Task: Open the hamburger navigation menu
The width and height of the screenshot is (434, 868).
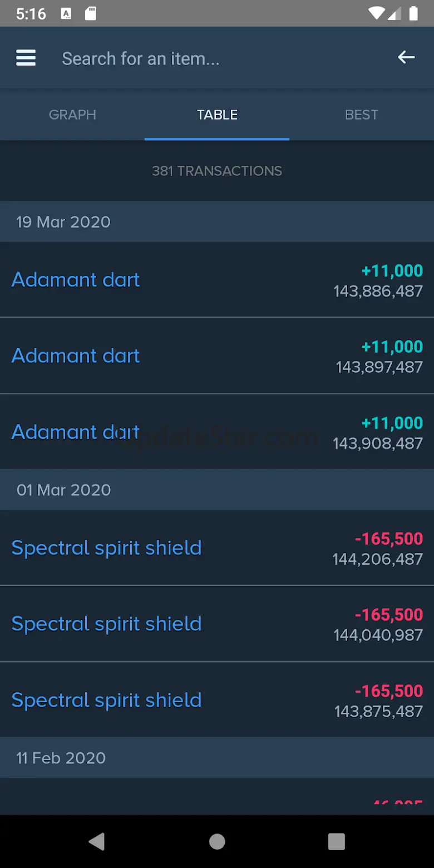Action: [x=26, y=58]
